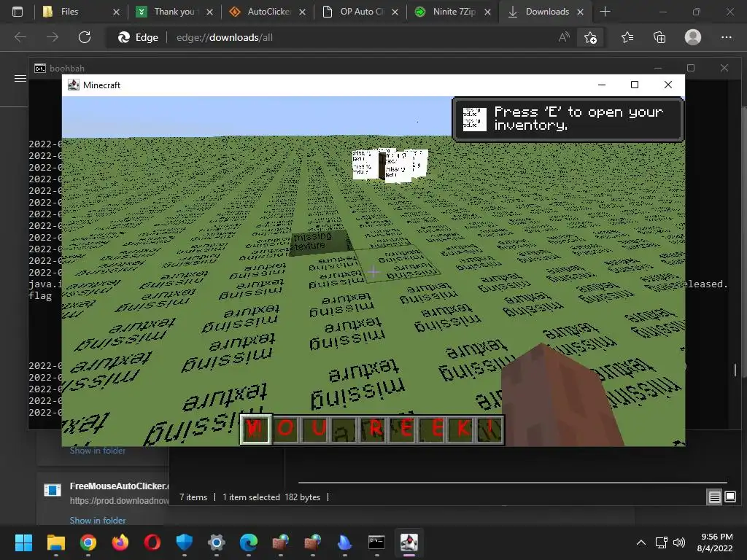Select the hotbar slot showing U
Viewport: 747px width, 560px height.
pyautogui.click(x=315, y=429)
